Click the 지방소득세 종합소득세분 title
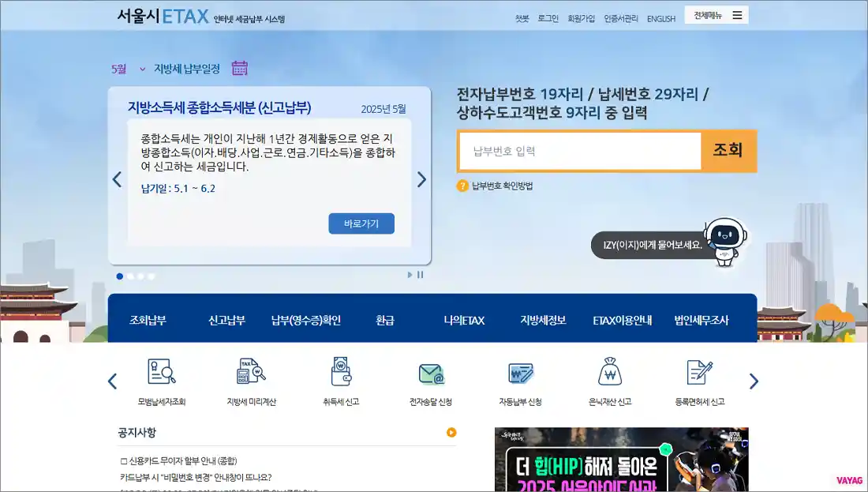 pyautogui.click(x=219, y=107)
